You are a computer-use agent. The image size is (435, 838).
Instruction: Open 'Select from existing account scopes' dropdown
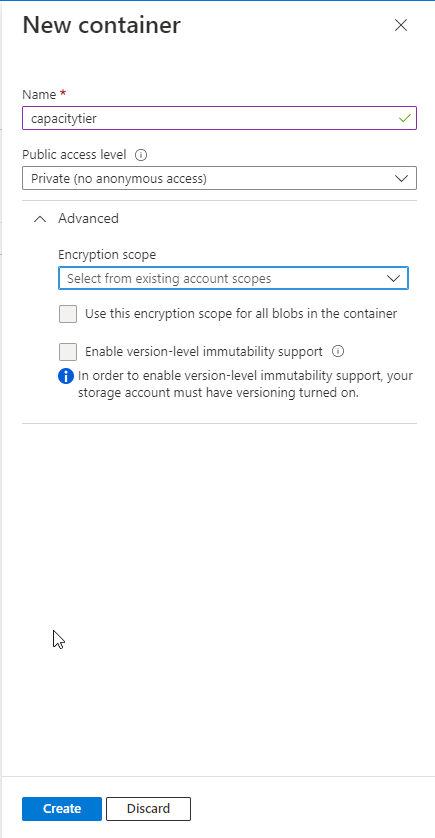233,278
